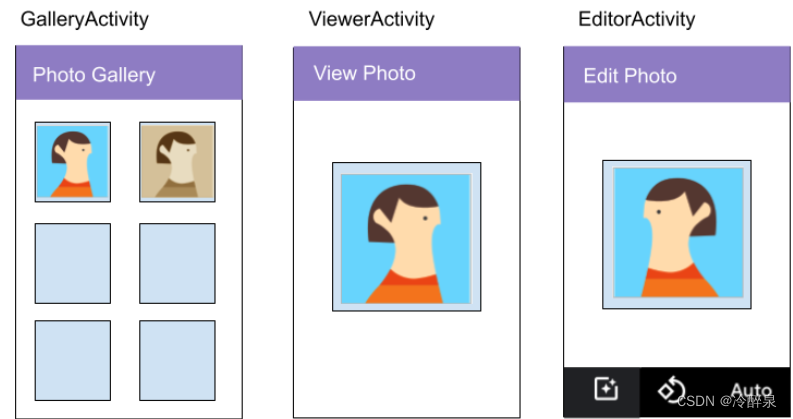Click the blue frame border around editor photo
The height and width of the screenshot is (419, 793).
(608, 233)
